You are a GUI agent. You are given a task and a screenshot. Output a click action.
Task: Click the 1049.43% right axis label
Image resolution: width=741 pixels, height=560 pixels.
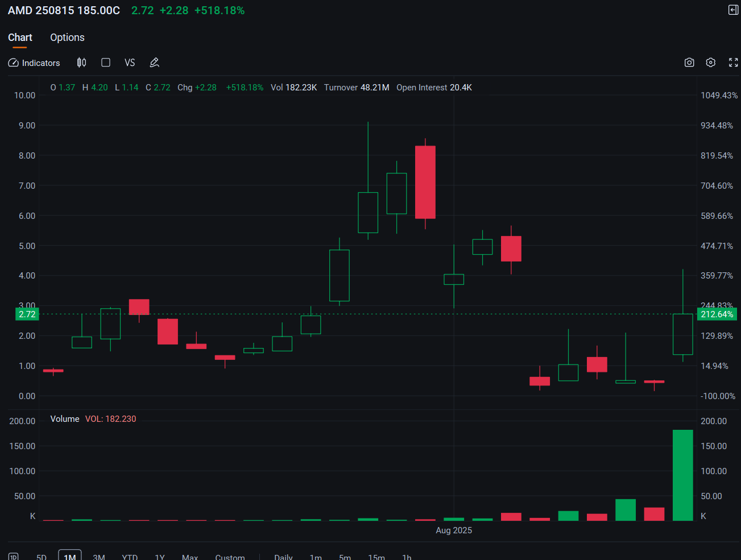pos(719,96)
